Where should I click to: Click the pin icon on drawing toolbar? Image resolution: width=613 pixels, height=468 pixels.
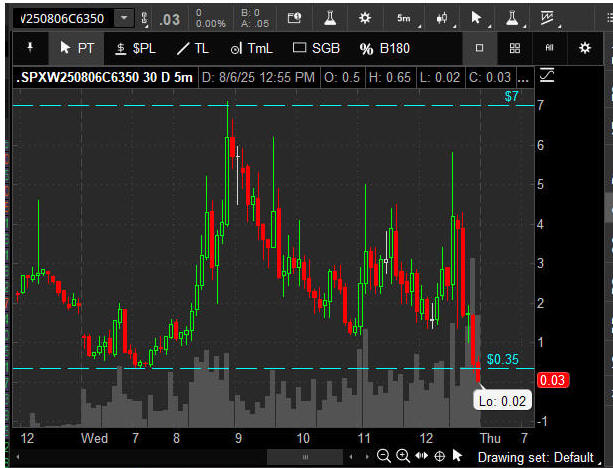tap(29, 48)
